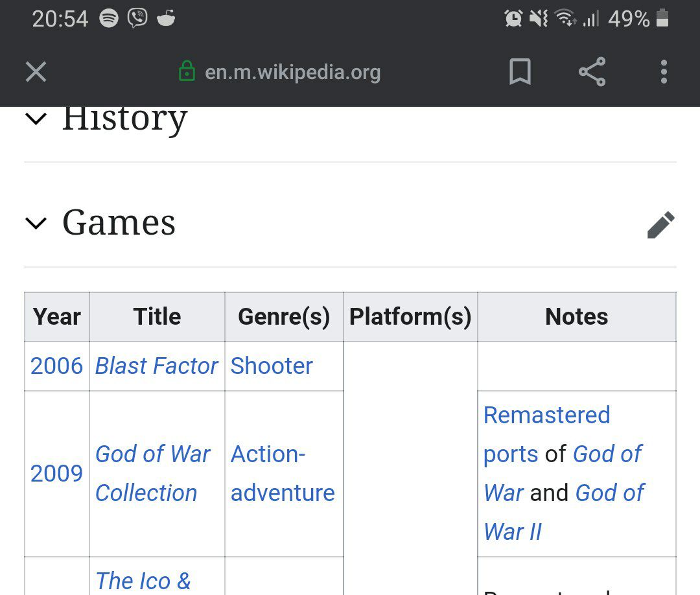Tap the Spotify status bar icon
The width and height of the screenshot is (700, 595).
109,18
